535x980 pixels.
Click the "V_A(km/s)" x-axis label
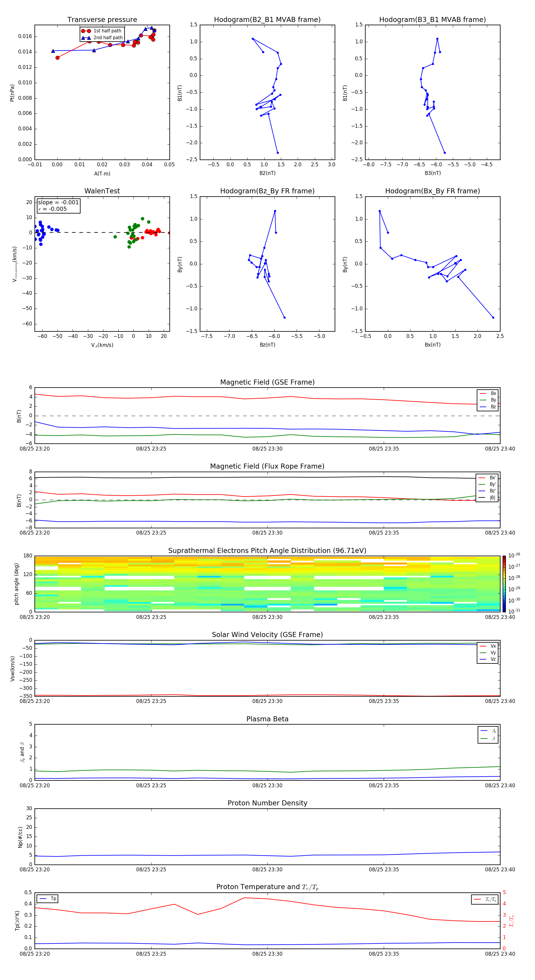click(102, 345)
